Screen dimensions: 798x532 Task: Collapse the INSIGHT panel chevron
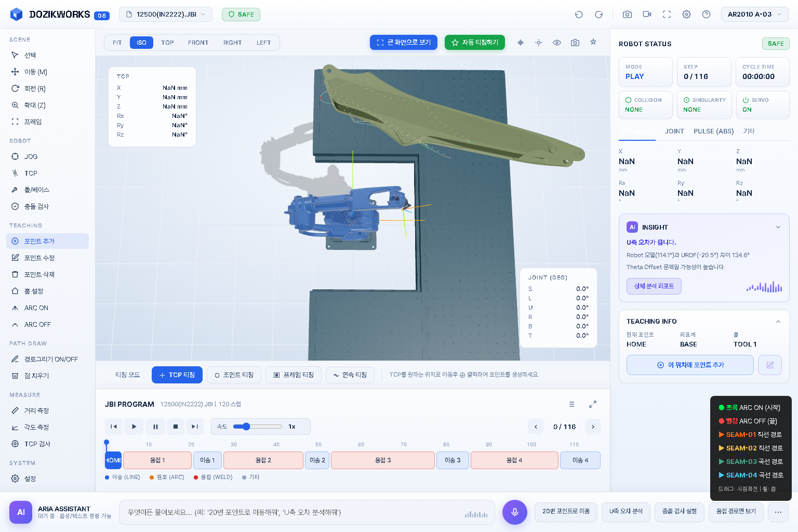pyautogui.click(x=778, y=227)
